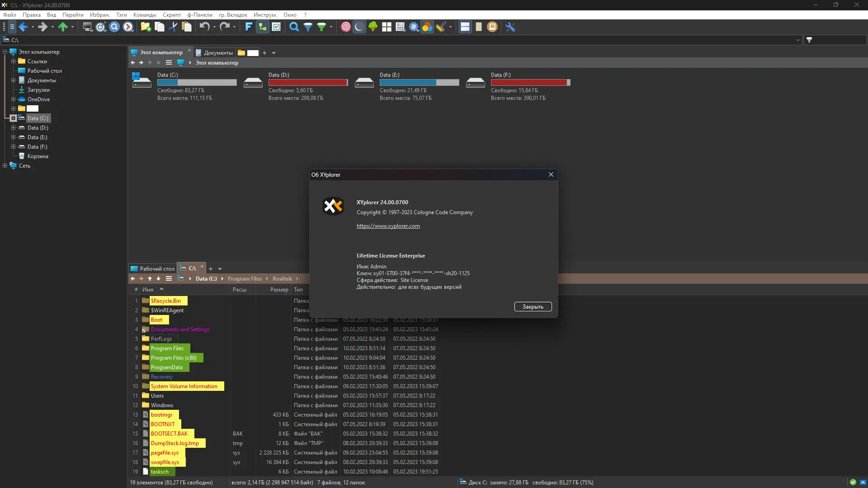This screenshot has width=868, height=488.
Task: Click the Undo arrow icon
Action: [x=204, y=27]
